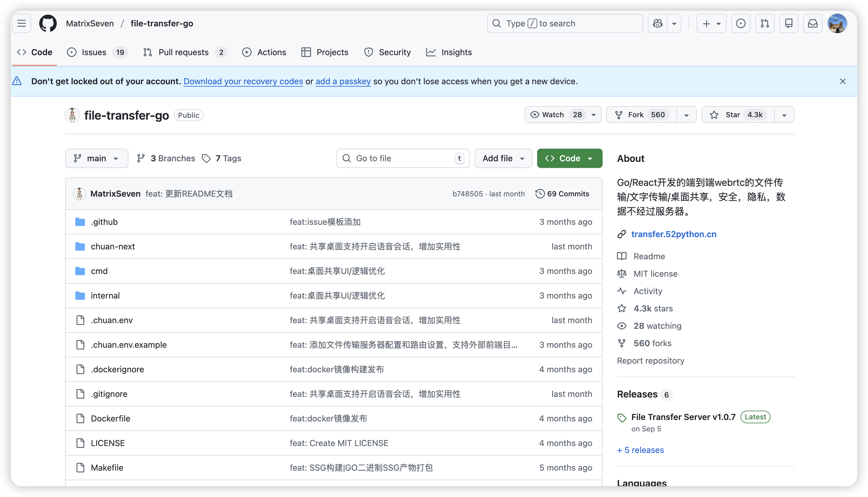
Task: Expand the main branch selector
Action: click(96, 158)
